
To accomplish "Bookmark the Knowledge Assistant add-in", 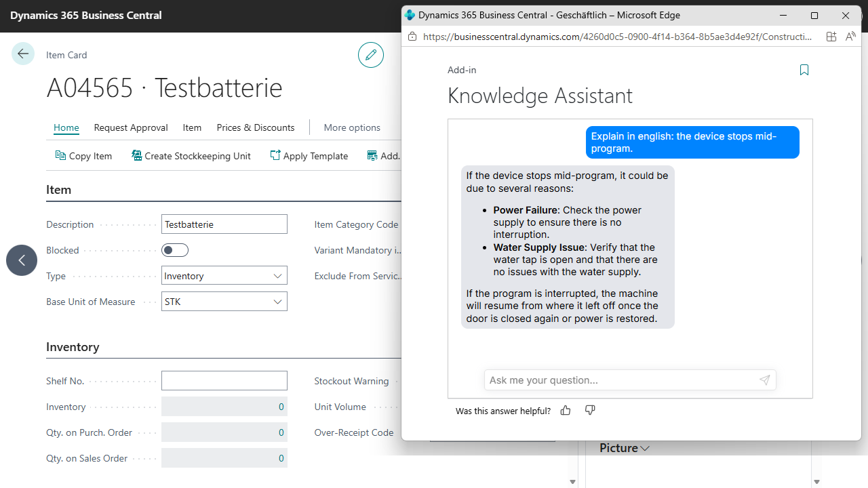I will coord(804,70).
